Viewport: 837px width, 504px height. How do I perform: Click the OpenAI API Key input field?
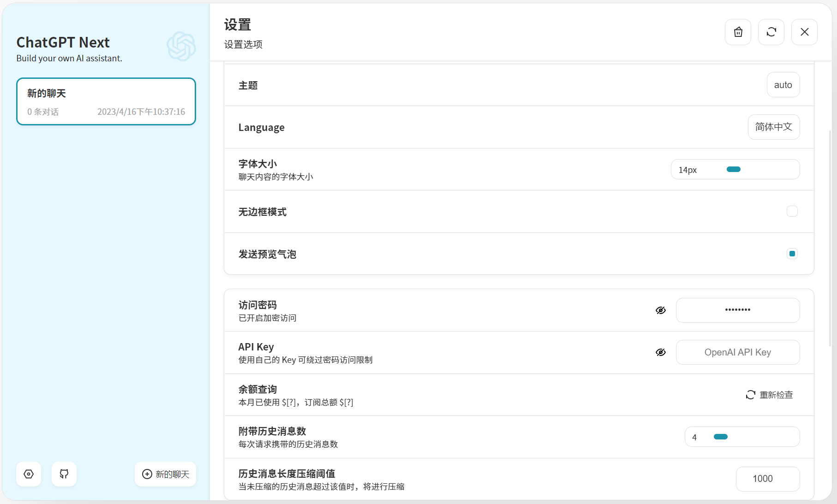[738, 352]
